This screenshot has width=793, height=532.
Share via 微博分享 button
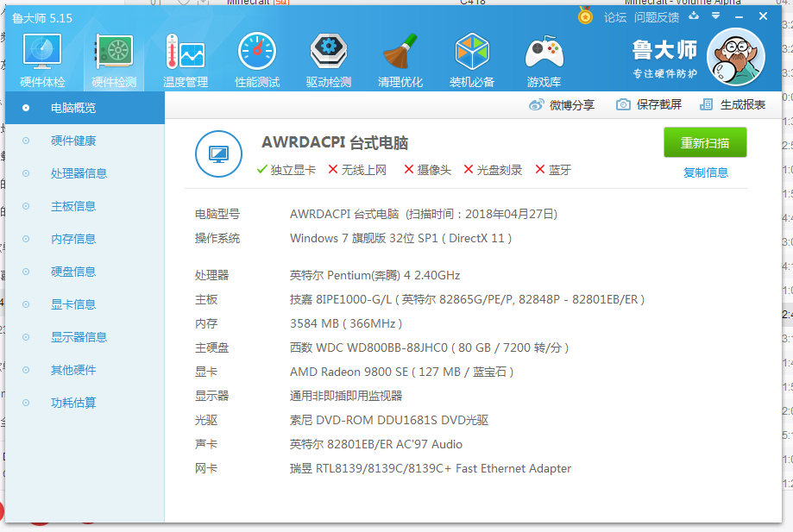(562, 105)
